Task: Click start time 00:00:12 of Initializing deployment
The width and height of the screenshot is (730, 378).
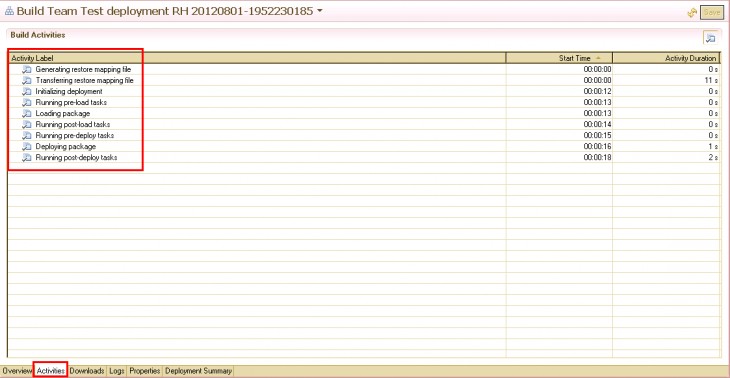Action: pyautogui.click(x=597, y=91)
